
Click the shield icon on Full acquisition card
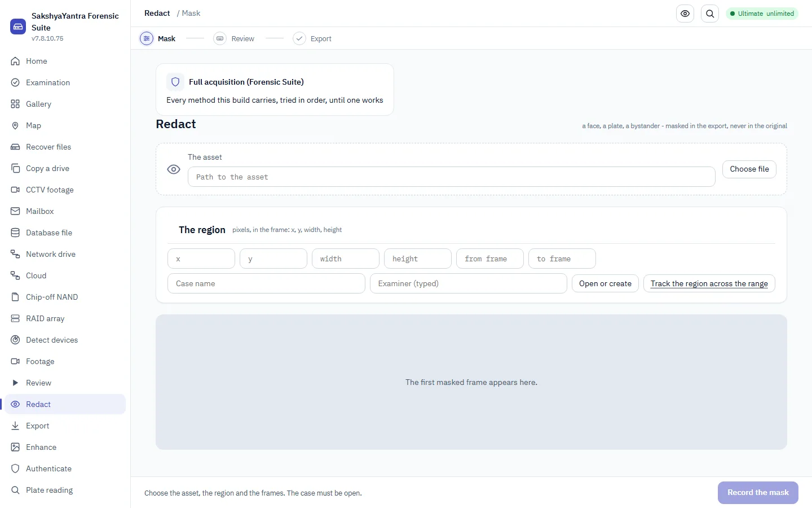(175, 82)
